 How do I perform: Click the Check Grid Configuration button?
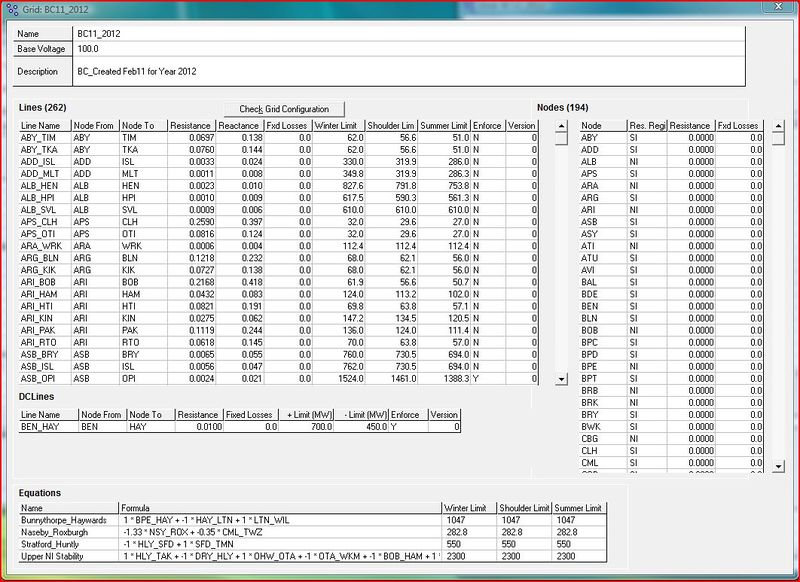coord(284,109)
